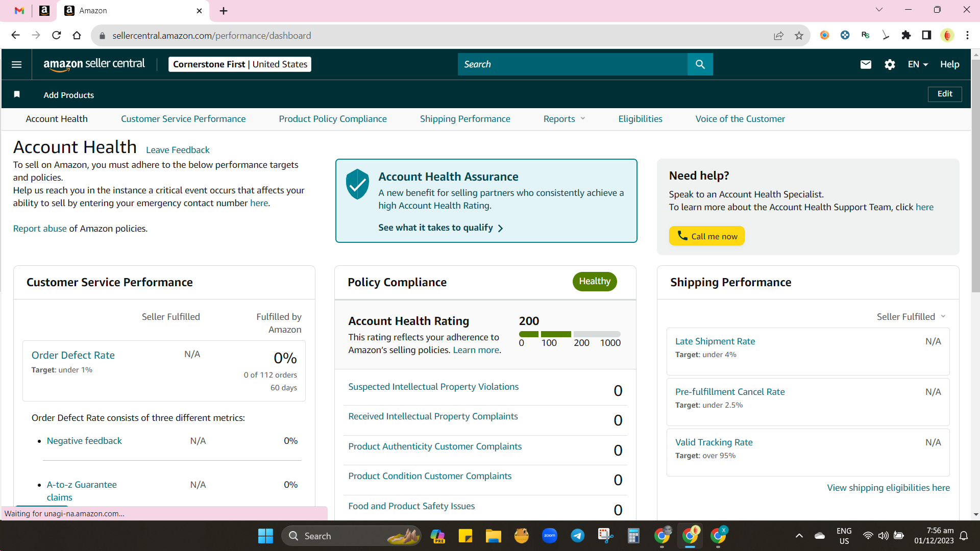Open the Seller Fulfilled shipping dropdown
The width and height of the screenshot is (980, 551).
click(x=911, y=317)
